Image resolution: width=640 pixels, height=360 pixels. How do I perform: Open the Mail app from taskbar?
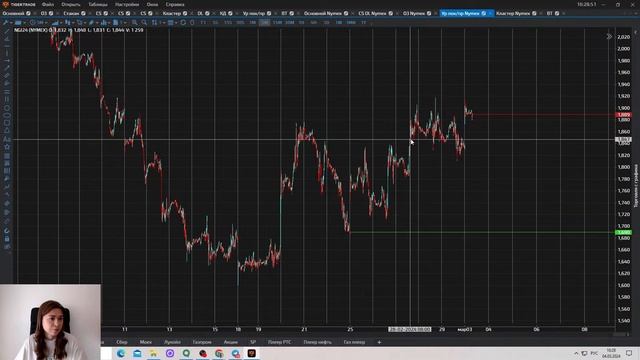tap(137, 353)
